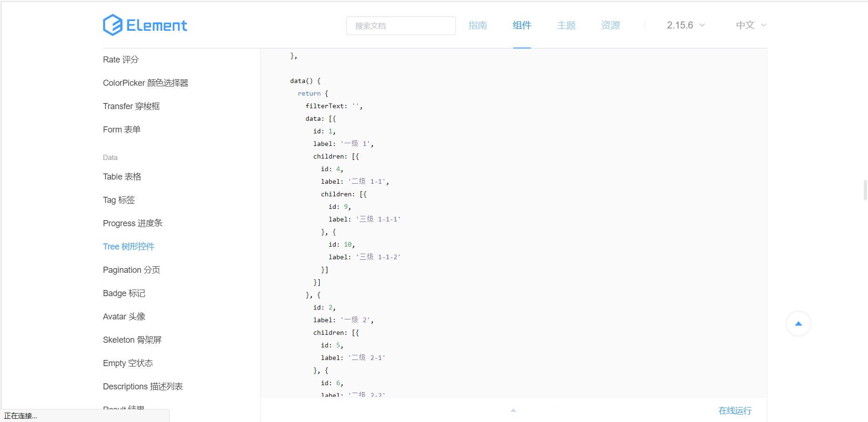Go to Table 表格 in the sidebar
The width and height of the screenshot is (868, 422).
(x=122, y=177)
